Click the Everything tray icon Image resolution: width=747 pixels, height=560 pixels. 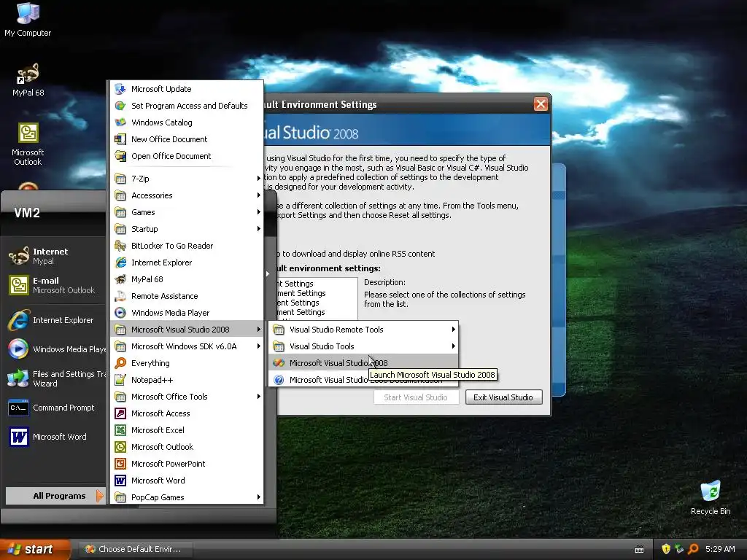click(x=693, y=549)
